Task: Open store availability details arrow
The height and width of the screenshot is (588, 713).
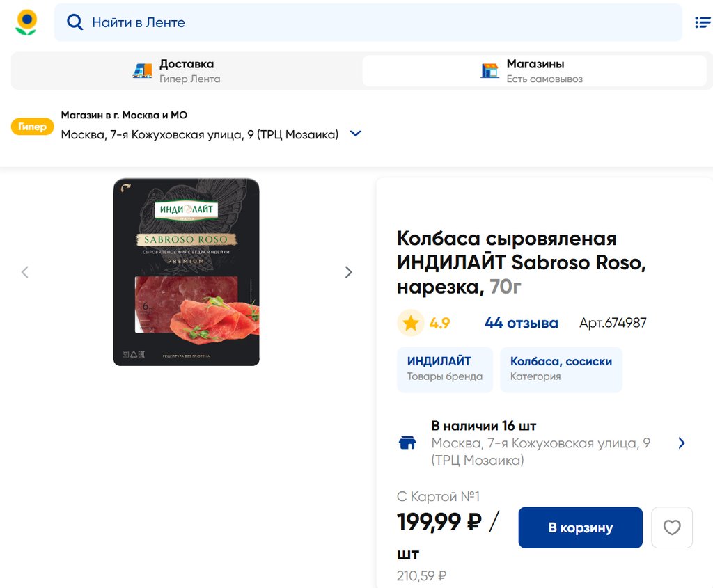Action: coord(682,443)
